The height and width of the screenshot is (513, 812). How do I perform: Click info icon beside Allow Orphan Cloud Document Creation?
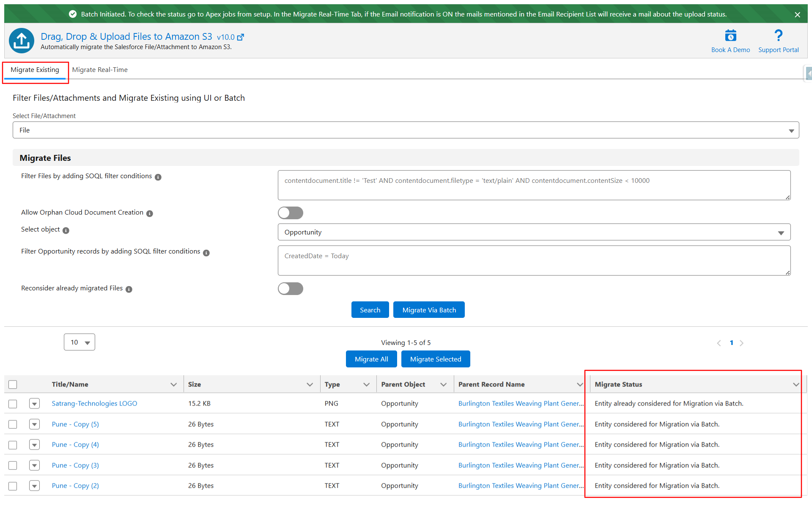tap(150, 213)
